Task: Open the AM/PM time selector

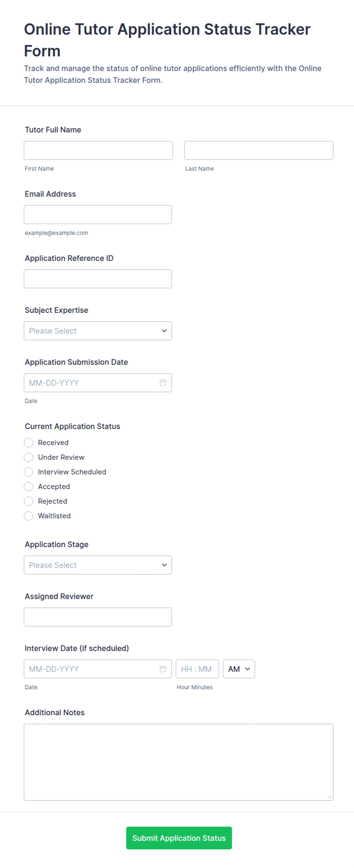Action: 239,669
